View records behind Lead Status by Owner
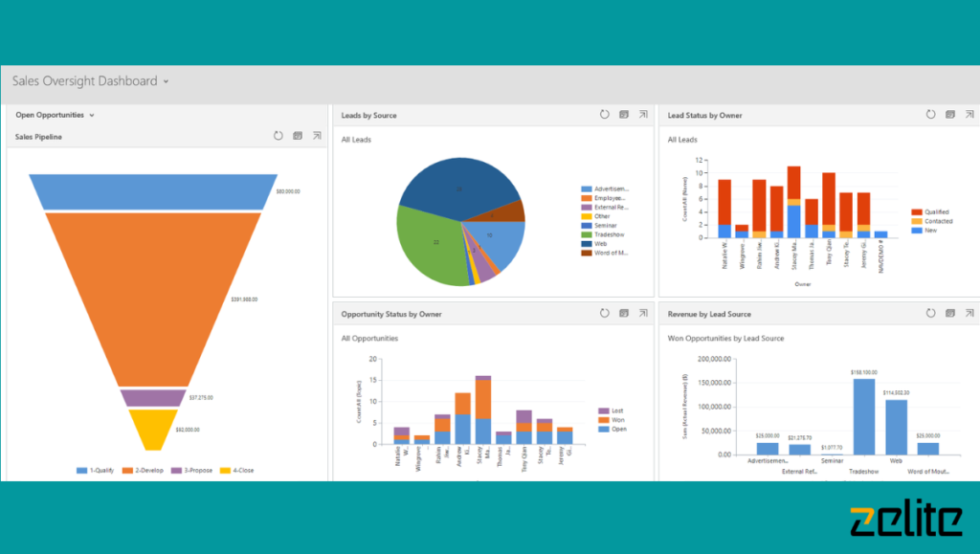This screenshot has width=980, height=554. [x=949, y=113]
